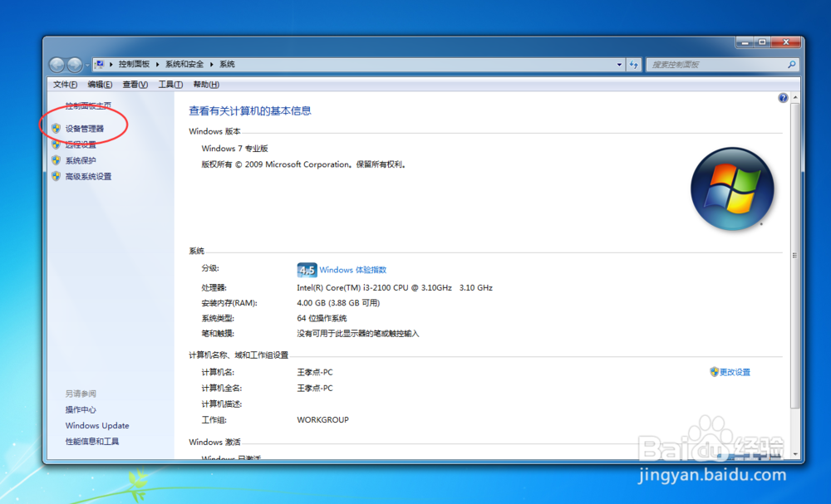Screen dimensions: 831x504
Task: Click shield icon beside 系统保护
Action: coord(57,160)
